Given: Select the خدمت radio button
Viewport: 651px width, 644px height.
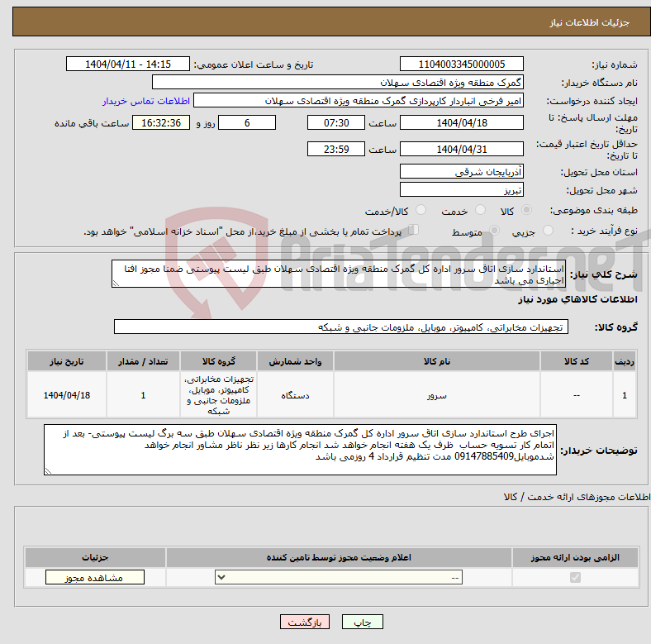Looking at the screenshot, I should point(480,210).
